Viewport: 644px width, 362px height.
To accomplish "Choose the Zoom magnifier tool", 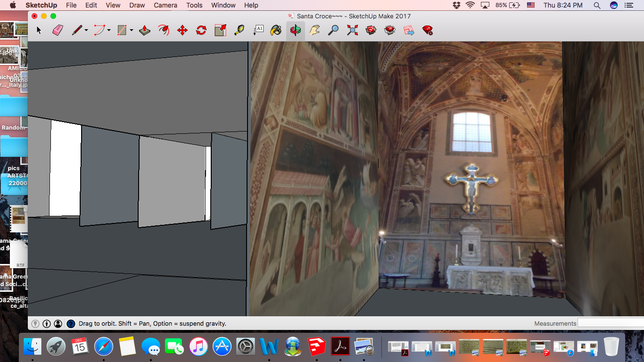I will point(333,31).
